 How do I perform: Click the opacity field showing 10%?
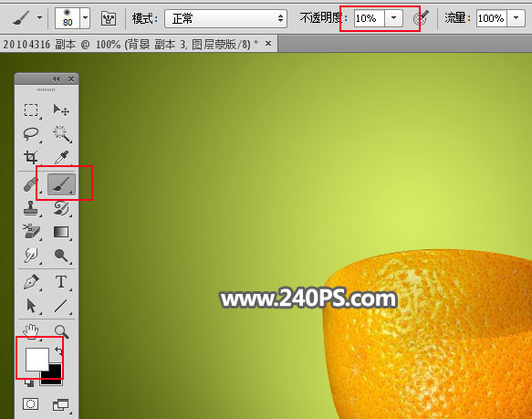click(x=370, y=18)
